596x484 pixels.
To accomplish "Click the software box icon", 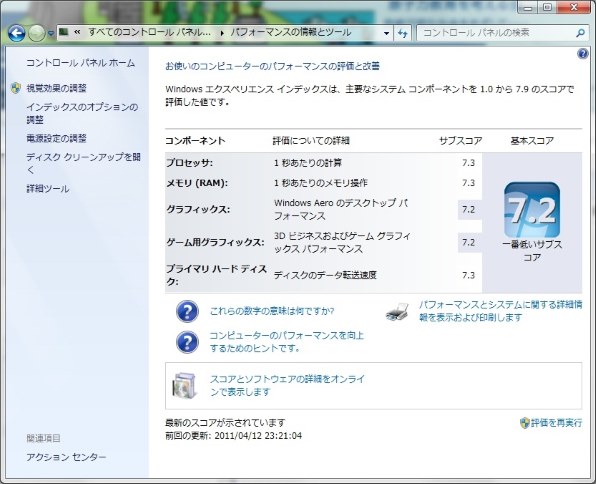I will coord(185,385).
